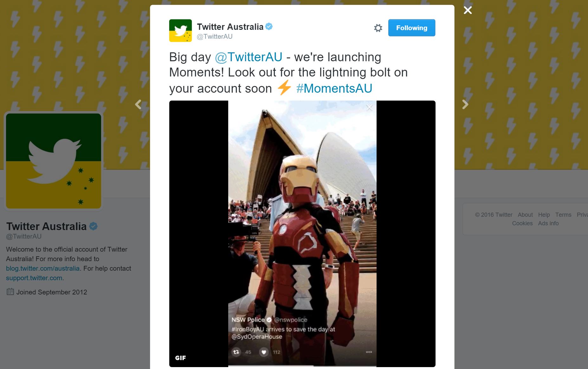Click the GIF badge on the media

[x=181, y=358]
